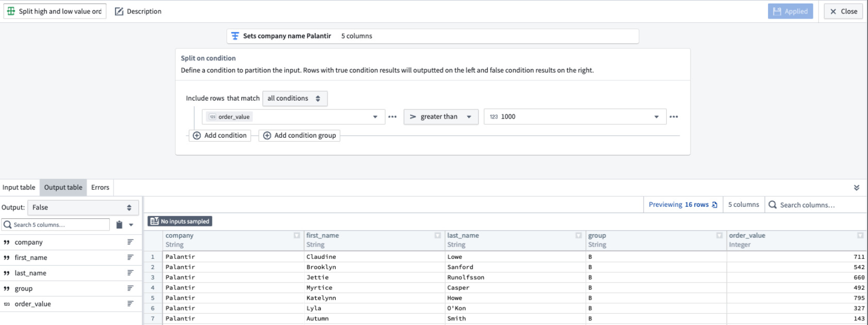Expand the 'greater than' operator dropdown

[x=440, y=117]
